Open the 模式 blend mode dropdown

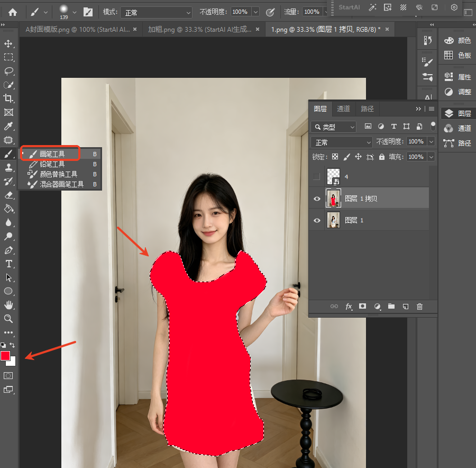[157, 13]
